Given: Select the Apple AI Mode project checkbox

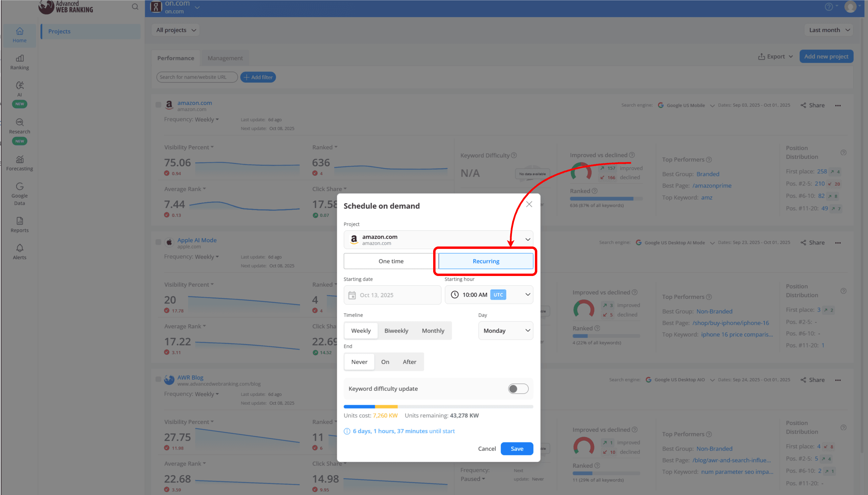Looking at the screenshot, I should (158, 242).
